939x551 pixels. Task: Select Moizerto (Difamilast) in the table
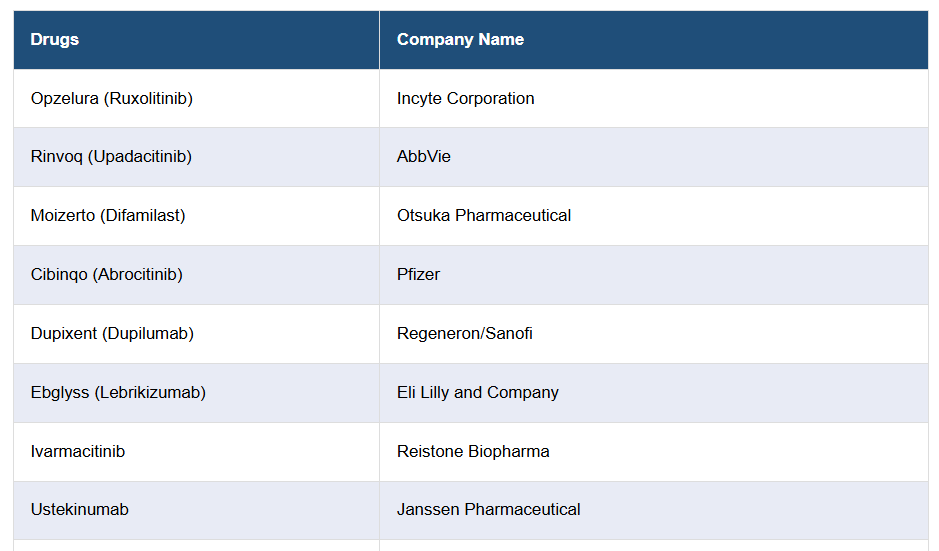[x=108, y=216]
